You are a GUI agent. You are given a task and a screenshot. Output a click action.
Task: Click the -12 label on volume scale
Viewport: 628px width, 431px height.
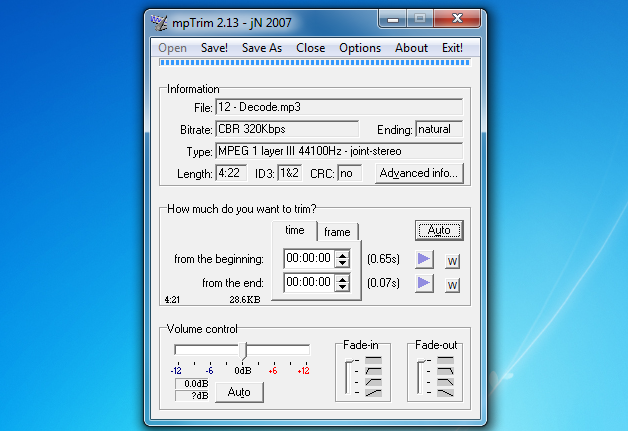176,371
